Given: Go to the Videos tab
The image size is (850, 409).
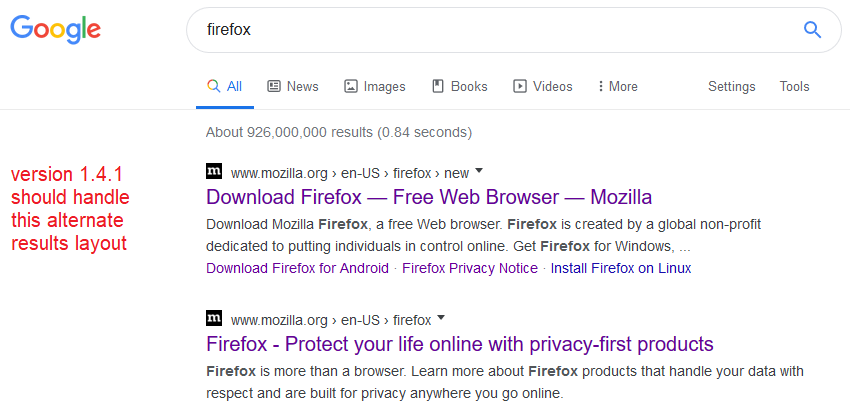Looking at the screenshot, I should click(543, 87).
